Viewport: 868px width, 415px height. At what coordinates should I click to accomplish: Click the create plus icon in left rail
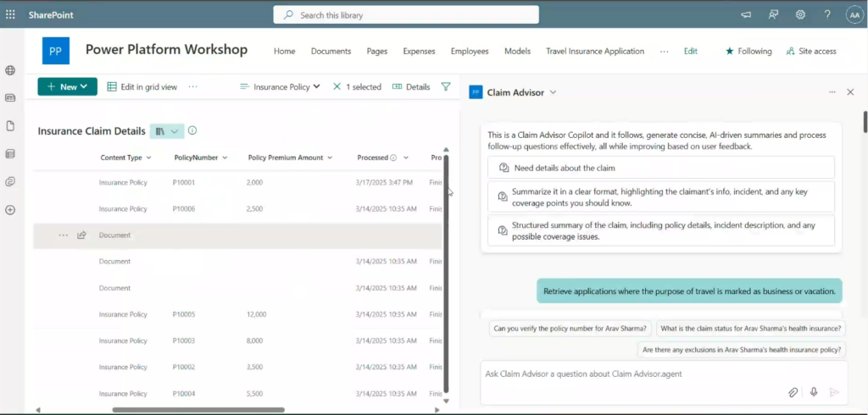[x=10, y=210]
